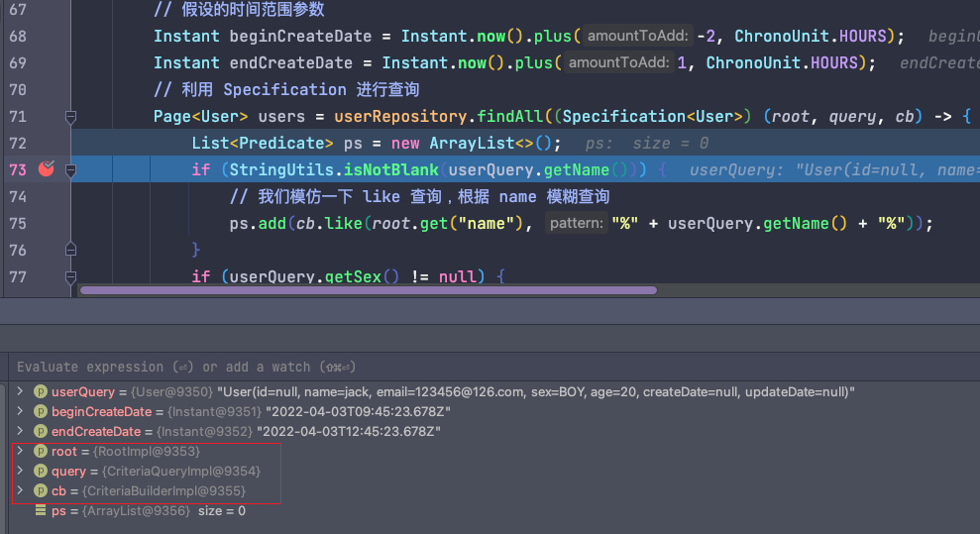The height and width of the screenshot is (534, 980).
Task: Collapse the if-block fold marker on line 73
Action: pos(70,169)
